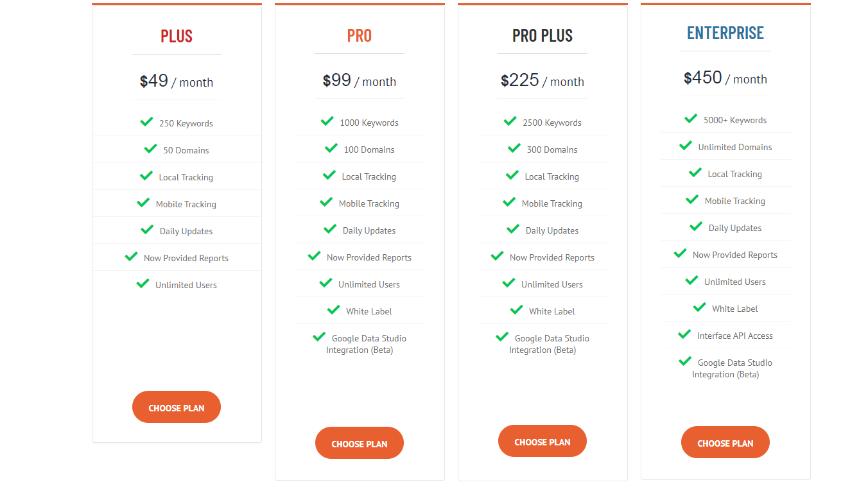
Task: Click the checkmark beside Unlimited Domains
Action: (x=686, y=145)
